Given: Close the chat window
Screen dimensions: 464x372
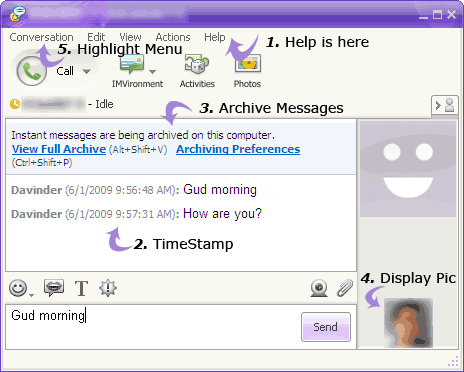Looking at the screenshot, I should pos(451,15).
